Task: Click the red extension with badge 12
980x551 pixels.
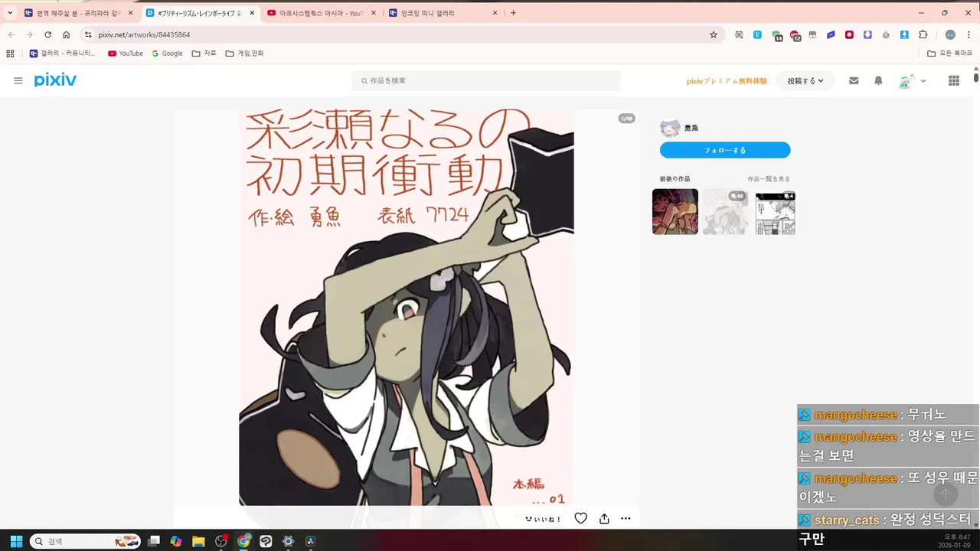Action: tap(795, 35)
